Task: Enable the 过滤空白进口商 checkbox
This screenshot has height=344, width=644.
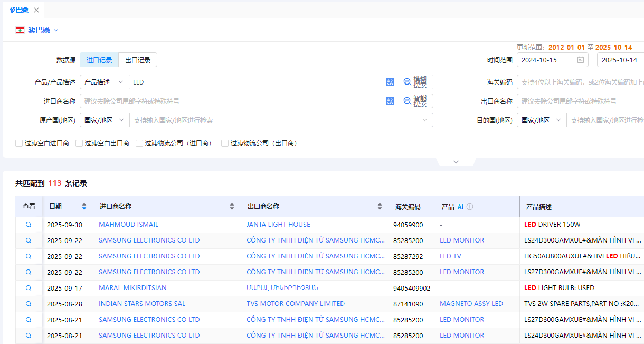Action: point(19,143)
